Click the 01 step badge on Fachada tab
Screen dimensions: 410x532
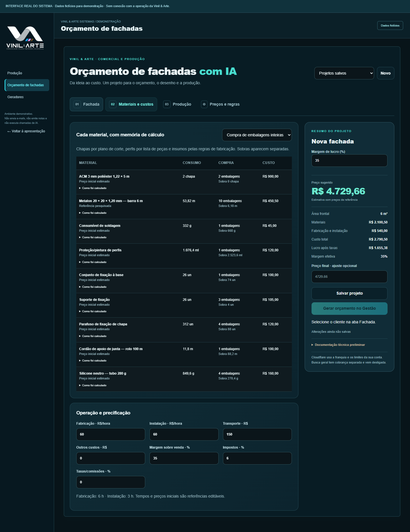pyautogui.click(x=77, y=104)
